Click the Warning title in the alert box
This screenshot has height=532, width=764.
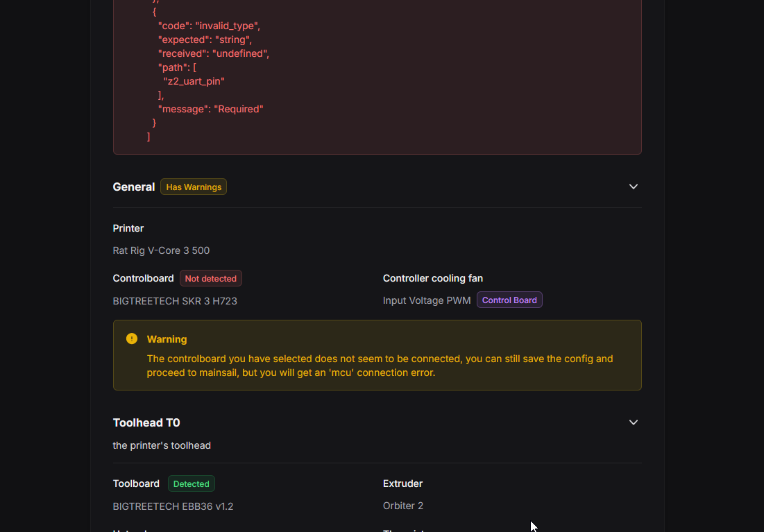[x=167, y=339]
